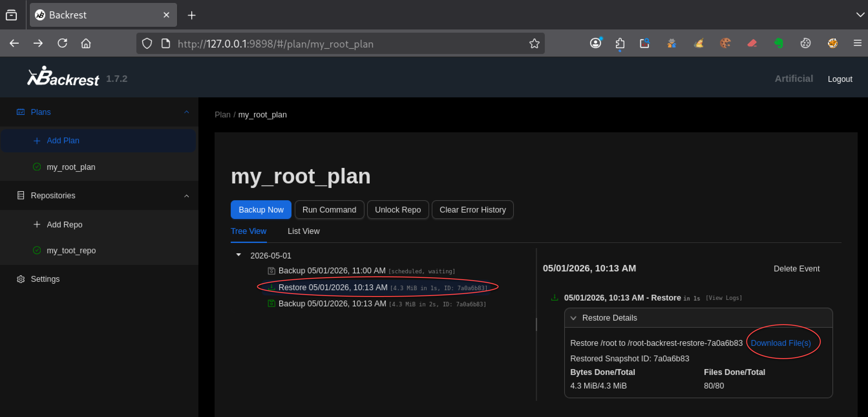868x417 pixels.
Task: Select the Restore 05/01/2026, 10:13 AM row
Action: tap(377, 288)
